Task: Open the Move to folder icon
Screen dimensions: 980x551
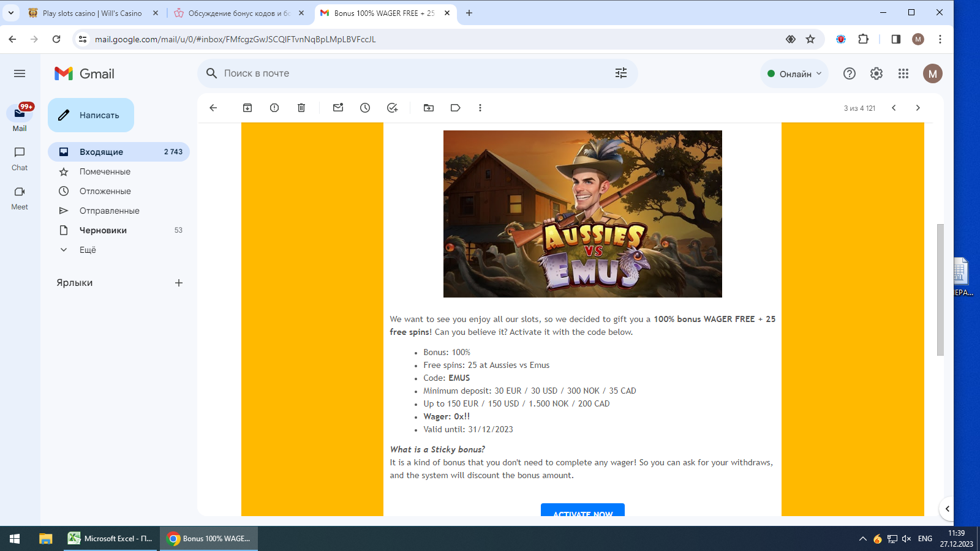Action: [429, 108]
